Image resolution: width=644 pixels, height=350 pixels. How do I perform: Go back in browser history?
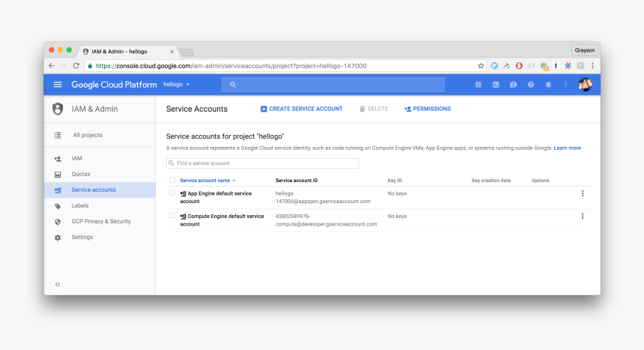[52, 66]
